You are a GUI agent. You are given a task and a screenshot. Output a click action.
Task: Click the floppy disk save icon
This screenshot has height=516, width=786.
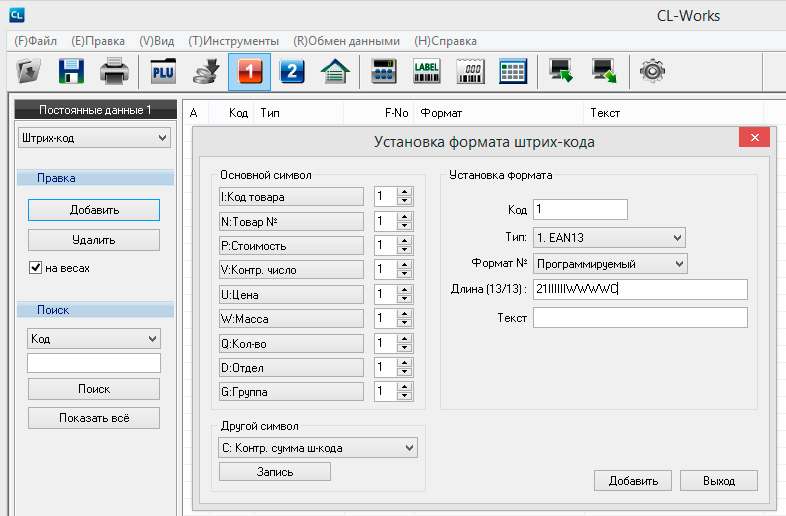click(71, 71)
